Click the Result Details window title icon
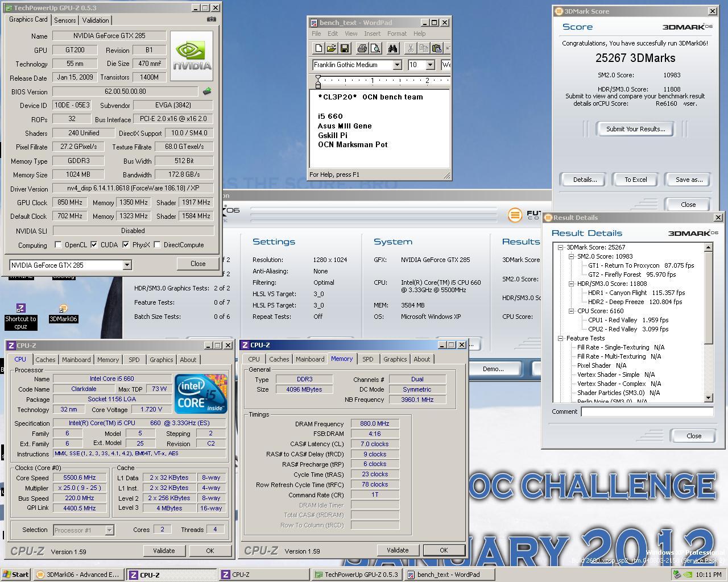Screen dimensions: 728x582 548,217
